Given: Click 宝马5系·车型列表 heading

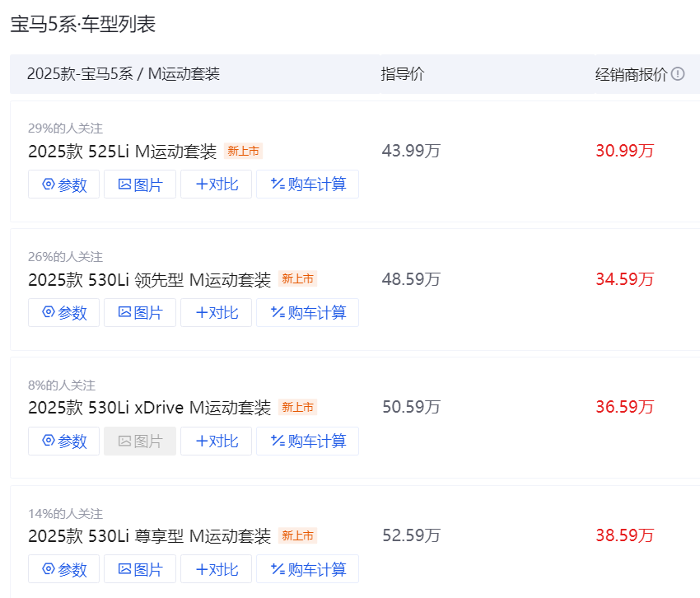Looking at the screenshot, I should [x=83, y=24].
